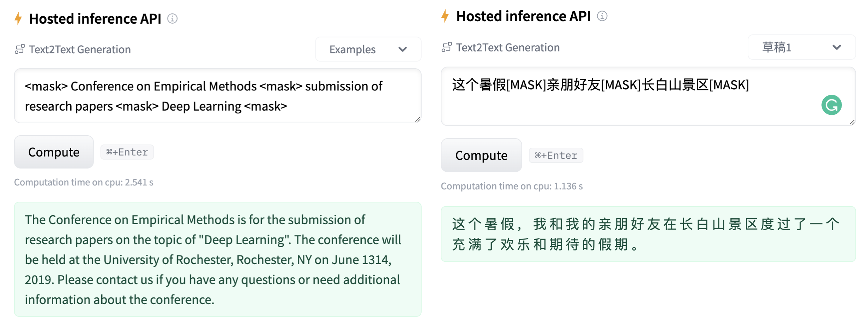Click into the Chinese 这个暑假[MASK] text box
This screenshot has width=868, height=325.
pyautogui.click(x=628, y=102)
